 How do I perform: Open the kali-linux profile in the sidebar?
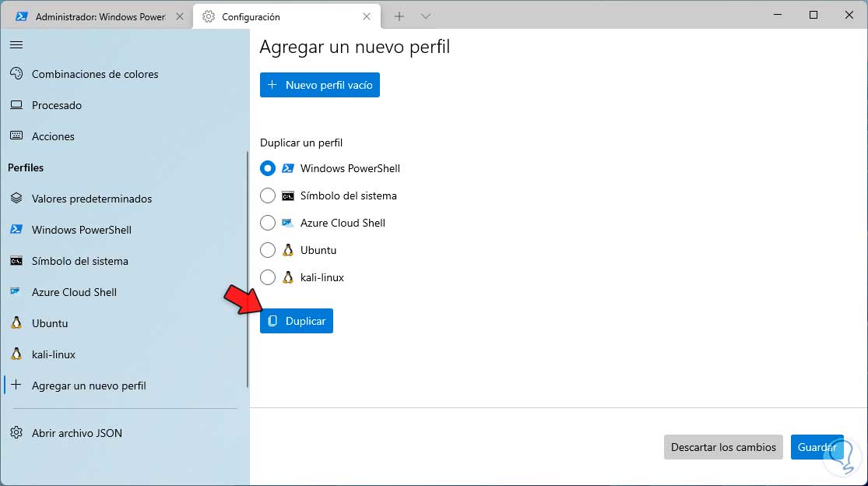coord(125,354)
